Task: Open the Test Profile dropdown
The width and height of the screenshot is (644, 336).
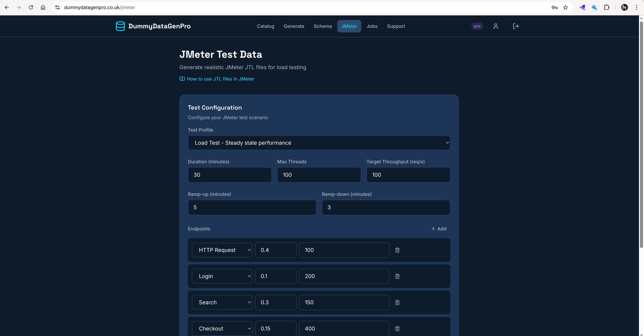Action: (319, 143)
